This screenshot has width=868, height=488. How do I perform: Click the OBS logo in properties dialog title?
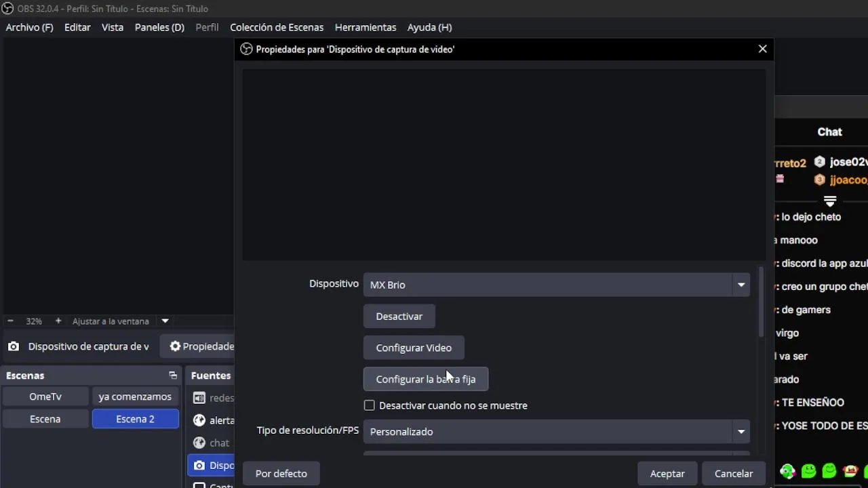[247, 49]
